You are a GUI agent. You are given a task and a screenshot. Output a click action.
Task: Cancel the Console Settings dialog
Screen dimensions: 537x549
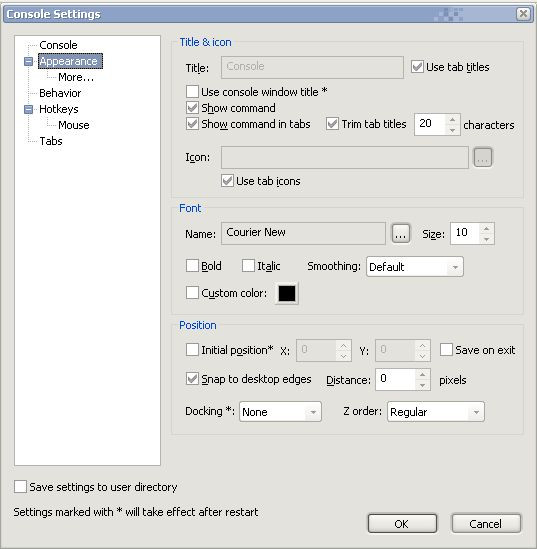pyautogui.click(x=486, y=523)
